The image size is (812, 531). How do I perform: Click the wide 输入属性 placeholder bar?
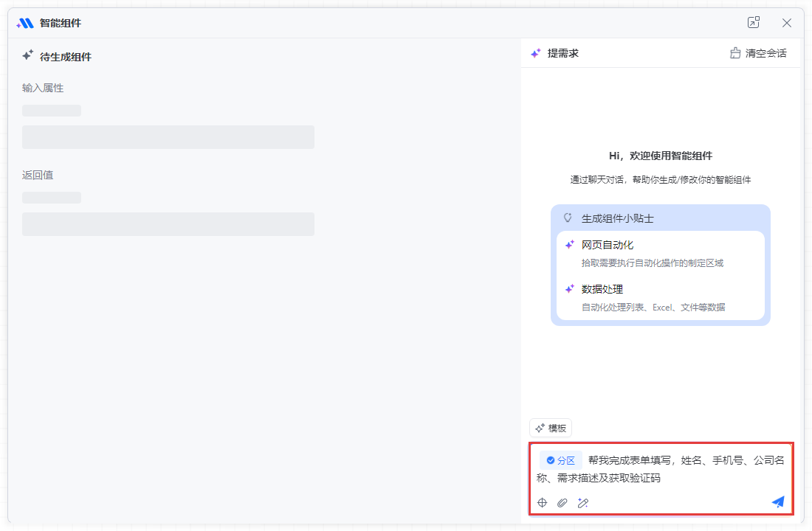coord(168,137)
